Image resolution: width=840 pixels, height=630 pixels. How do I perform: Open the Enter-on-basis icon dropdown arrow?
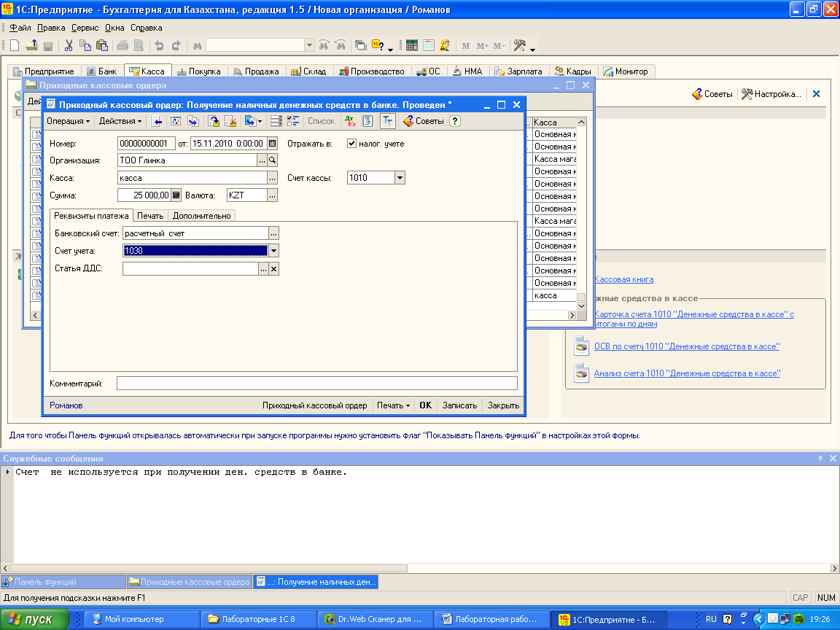260,122
